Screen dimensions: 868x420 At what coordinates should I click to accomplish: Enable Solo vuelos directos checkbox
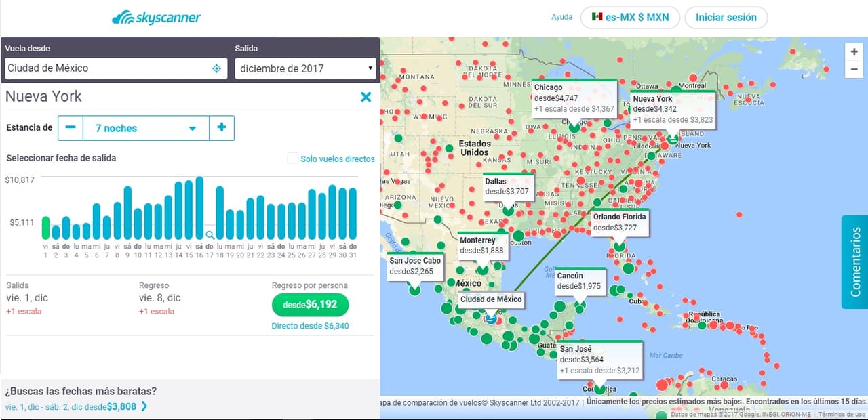point(293,159)
